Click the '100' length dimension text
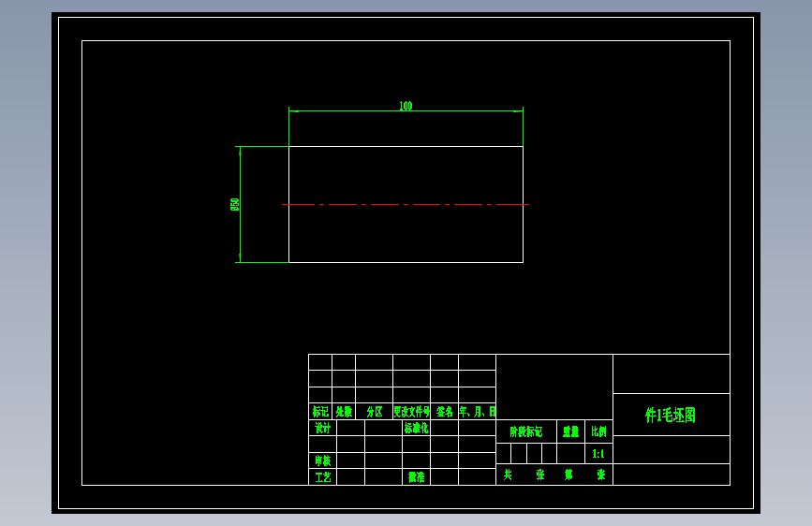 tap(406, 106)
